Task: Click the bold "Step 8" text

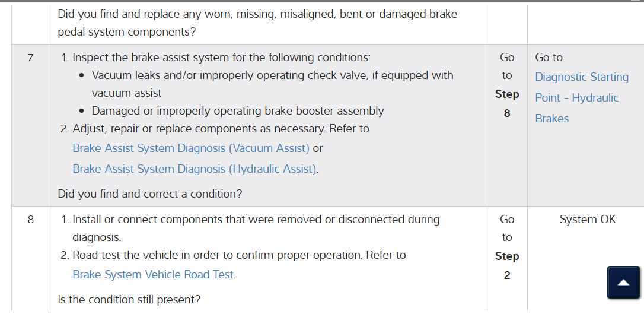Action: pos(507,103)
